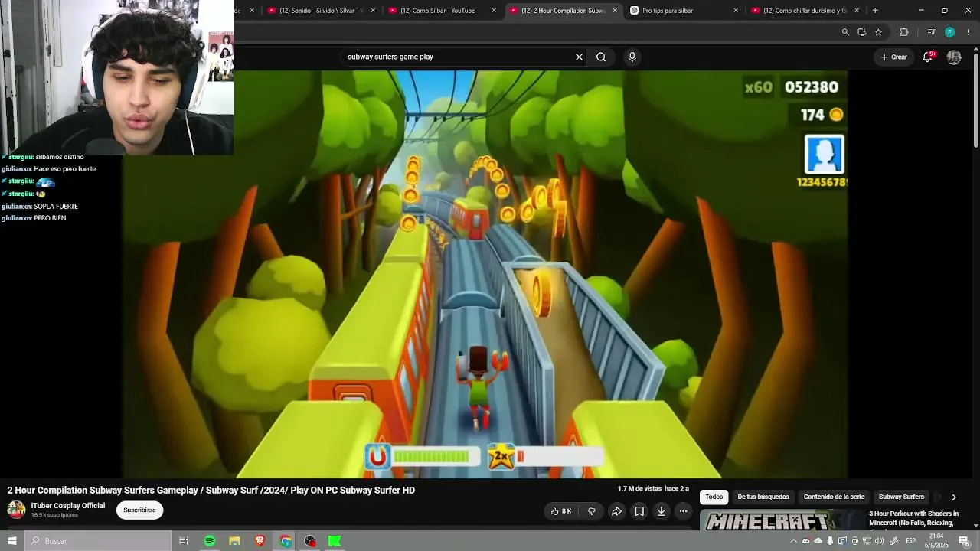980x551 pixels.
Task: Dislike the video with thumbs down
Action: pos(592,511)
